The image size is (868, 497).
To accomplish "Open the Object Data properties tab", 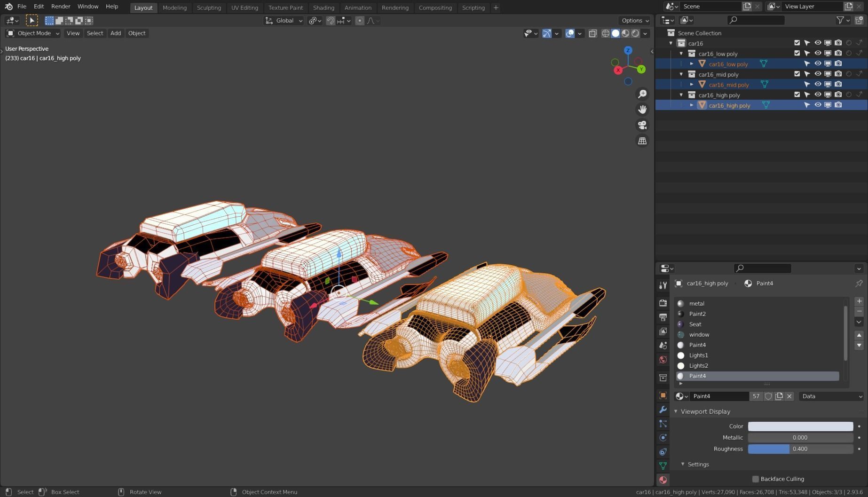I will pos(663,465).
